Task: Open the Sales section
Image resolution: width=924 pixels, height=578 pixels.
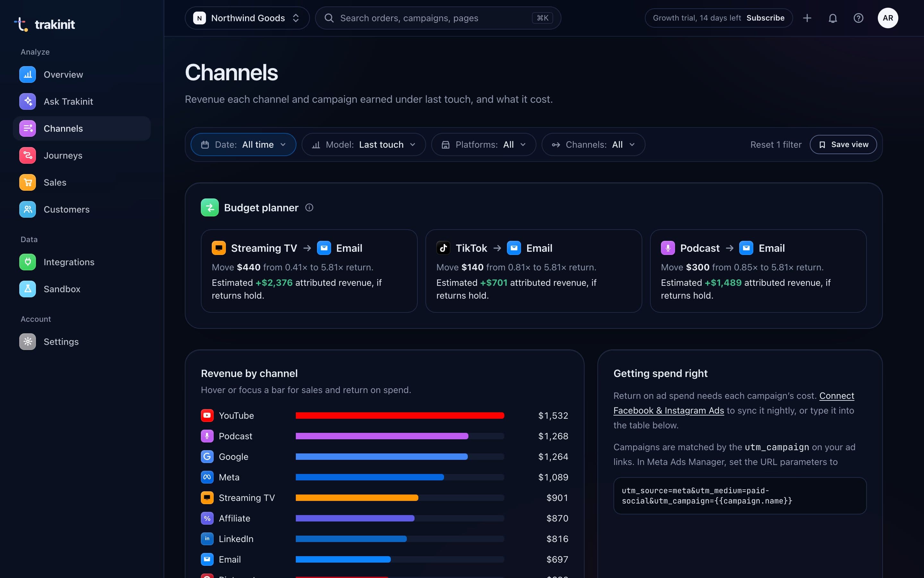Action: point(82,182)
